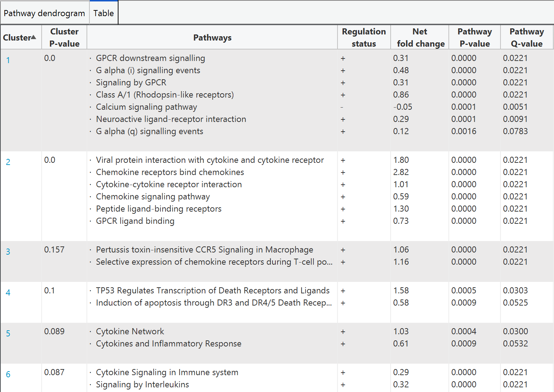Select Selective expression of chemokine receptors pathway
Viewport: 554px width, 392px height.
214,262
